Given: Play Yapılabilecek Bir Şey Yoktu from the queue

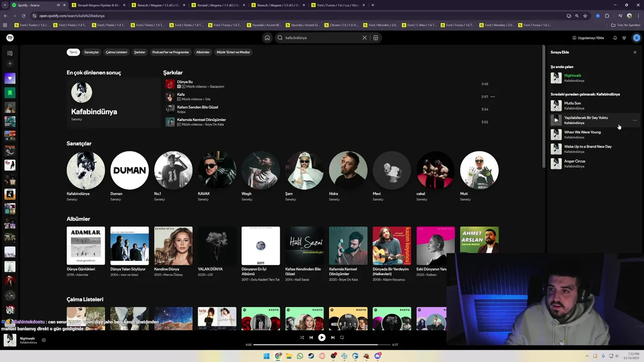Looking at the screenshot, I should (556, 120).
